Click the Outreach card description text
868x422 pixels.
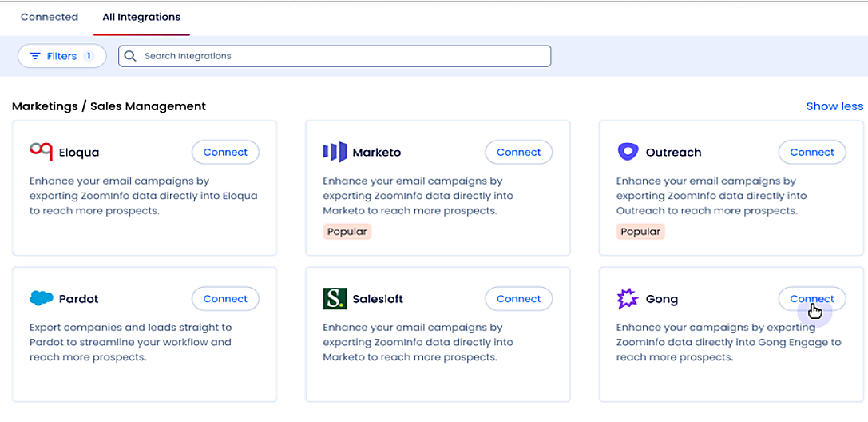(x=711, y=196)
